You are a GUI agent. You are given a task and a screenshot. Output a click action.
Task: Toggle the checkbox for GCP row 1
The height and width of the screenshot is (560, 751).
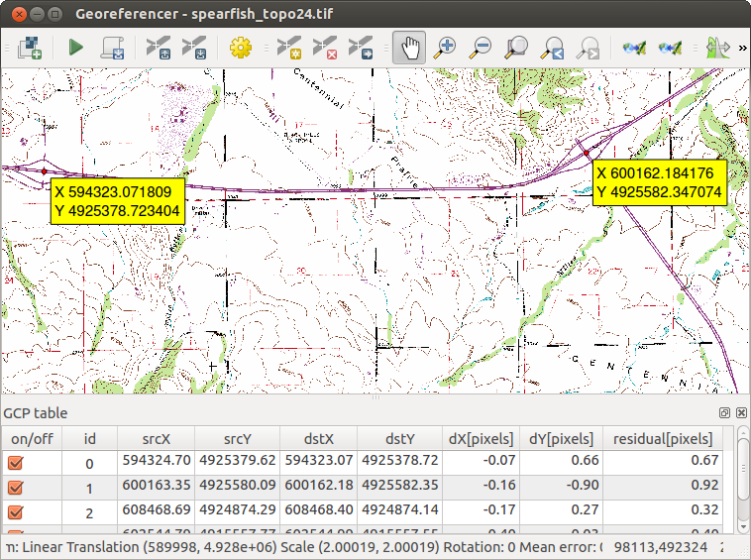point(16,488)
